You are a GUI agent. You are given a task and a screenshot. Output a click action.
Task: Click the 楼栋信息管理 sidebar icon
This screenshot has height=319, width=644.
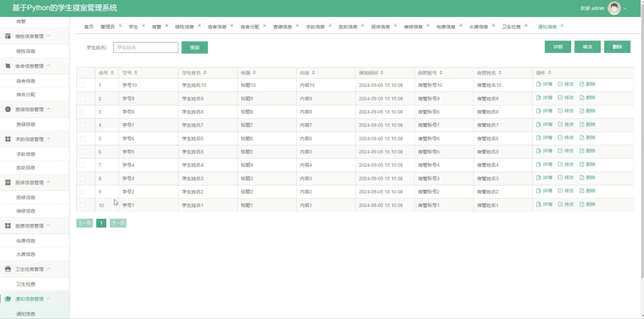8,36
